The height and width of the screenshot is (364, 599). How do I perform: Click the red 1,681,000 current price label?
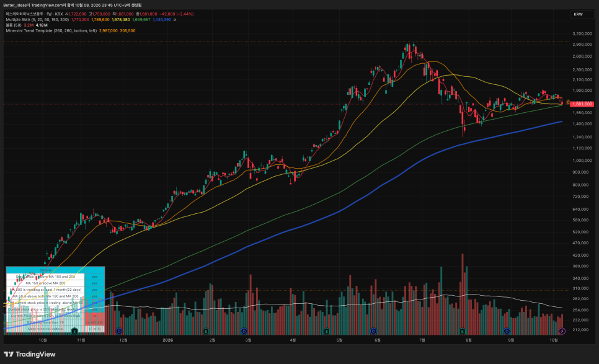(x=582, y=104)
